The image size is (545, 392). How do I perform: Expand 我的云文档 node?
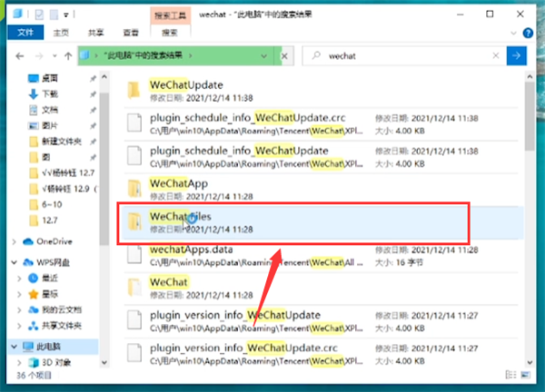(19, 309)
